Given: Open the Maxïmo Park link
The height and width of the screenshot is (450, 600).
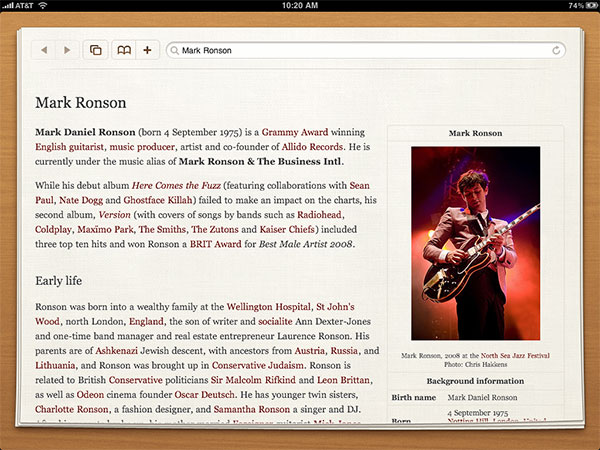Looking at the screenshot, I should [x=105, y=230].
